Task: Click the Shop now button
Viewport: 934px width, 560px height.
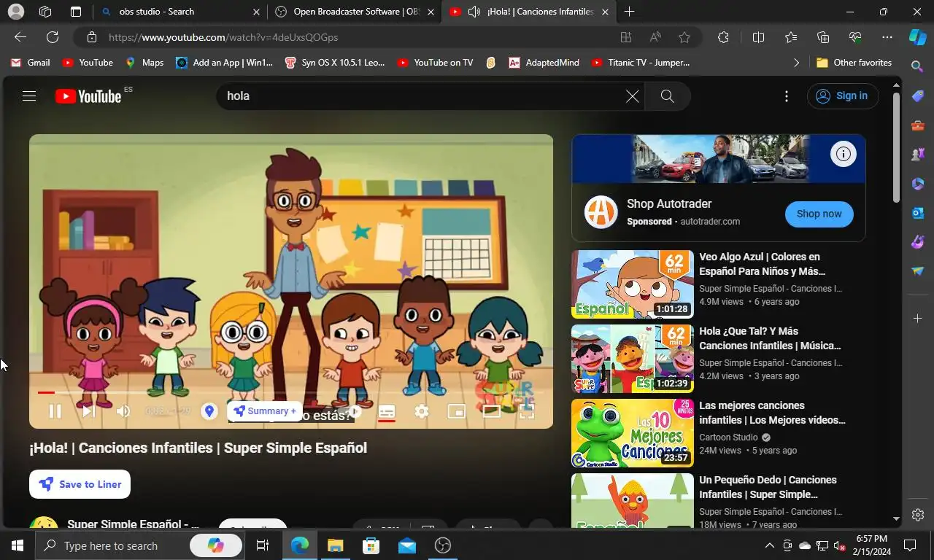Action: pyautogui.click(x=819, y=214)
